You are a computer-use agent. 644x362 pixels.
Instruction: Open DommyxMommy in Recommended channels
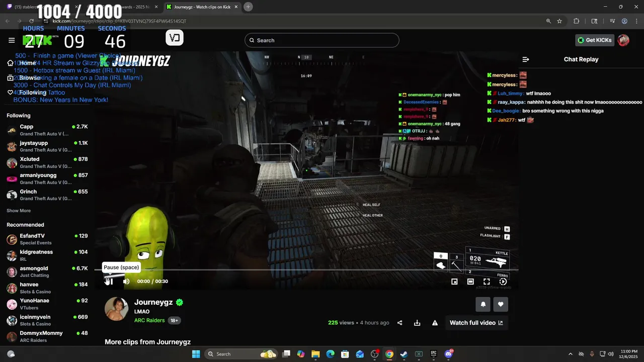pos(47,336)
